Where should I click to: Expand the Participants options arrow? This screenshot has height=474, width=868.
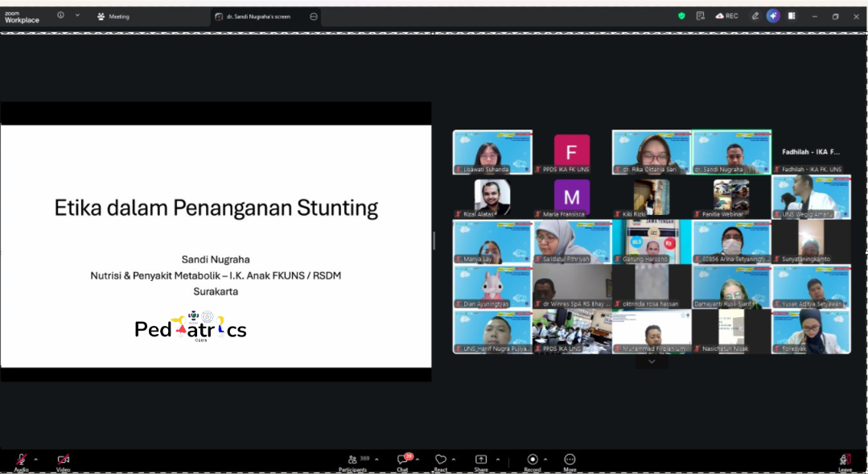point(376,460)
